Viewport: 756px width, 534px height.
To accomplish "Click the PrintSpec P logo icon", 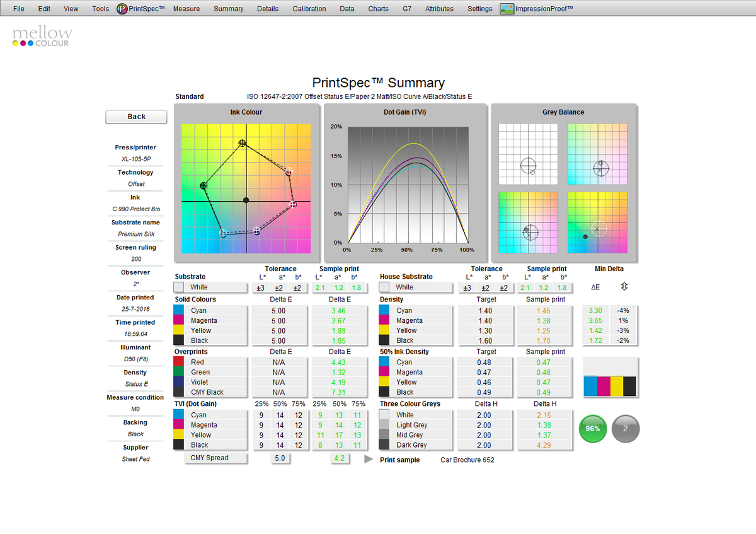I will 122,9.
